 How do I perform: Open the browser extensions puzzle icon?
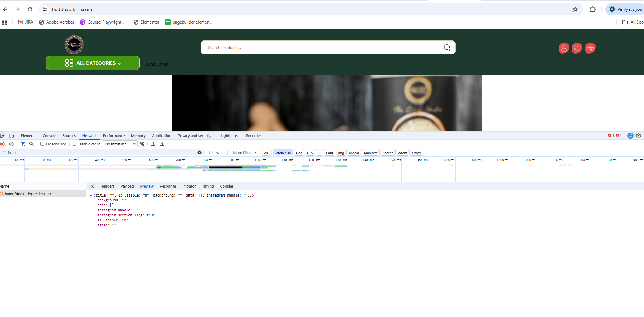coord(593,9)
